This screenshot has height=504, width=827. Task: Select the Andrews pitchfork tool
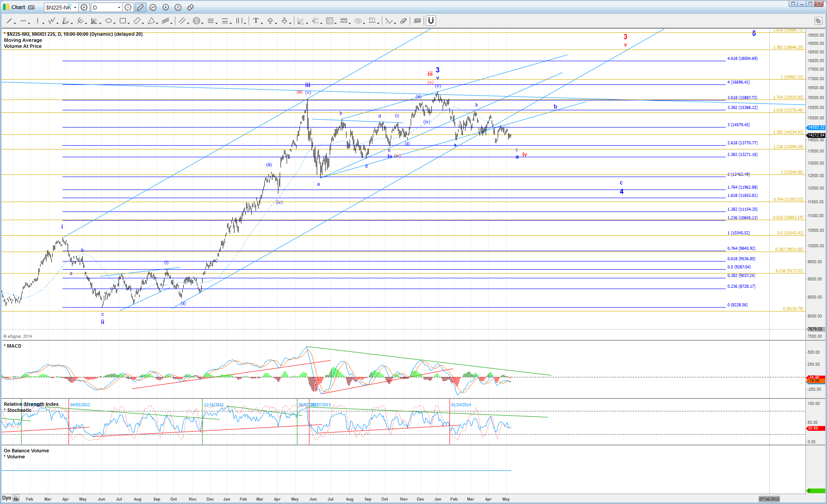(80, 21)
